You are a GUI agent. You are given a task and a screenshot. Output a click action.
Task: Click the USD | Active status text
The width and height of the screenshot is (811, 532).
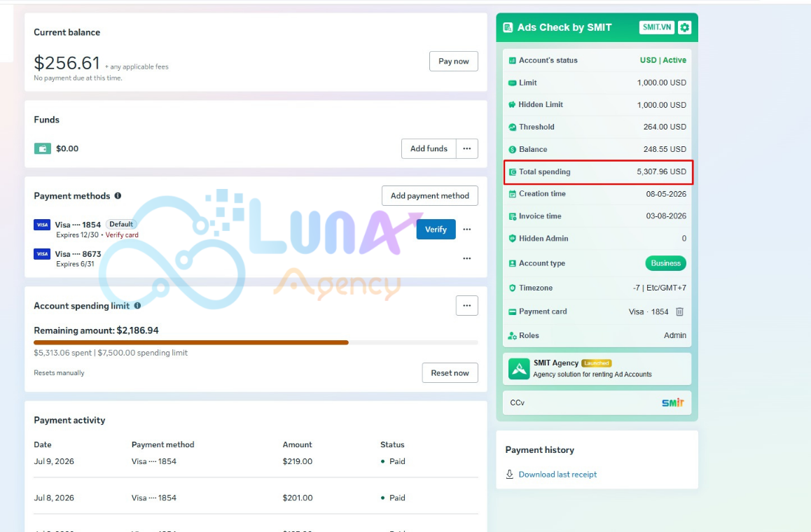(663, 60)
